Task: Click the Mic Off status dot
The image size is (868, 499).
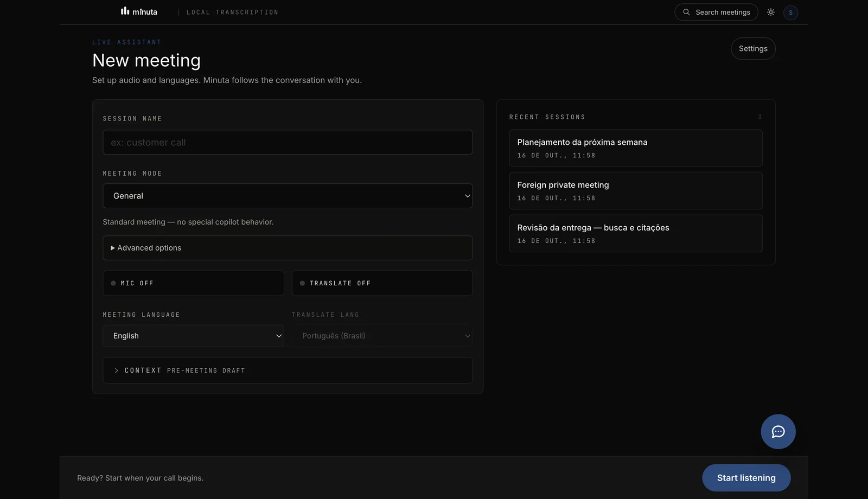Action: tap(113, 283)
